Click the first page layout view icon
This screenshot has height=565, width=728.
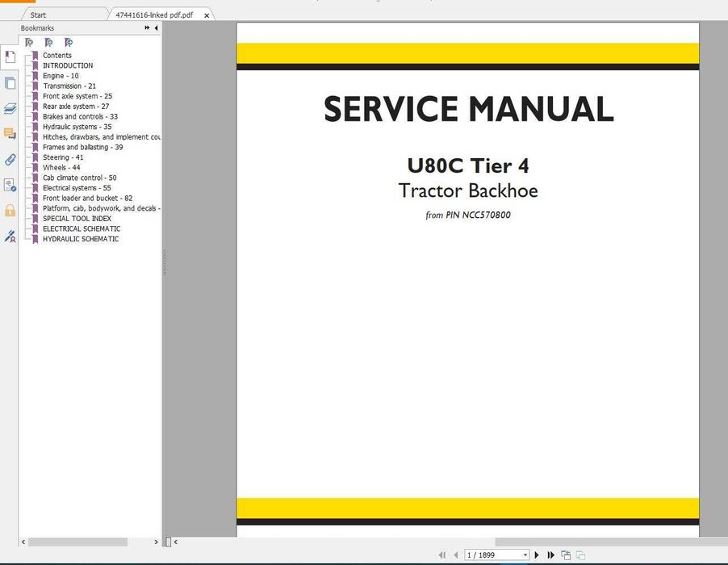point(566,555)
